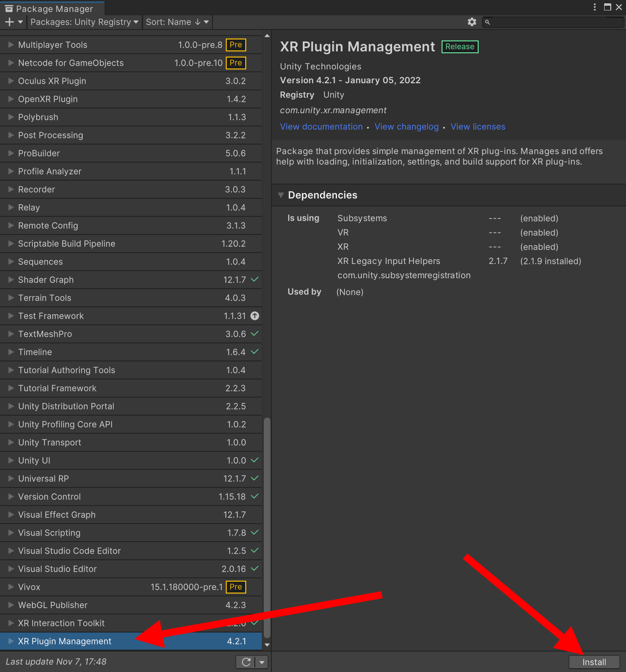
Task: Select Scriptable Build Pipeline package
Action: point(131,243)
